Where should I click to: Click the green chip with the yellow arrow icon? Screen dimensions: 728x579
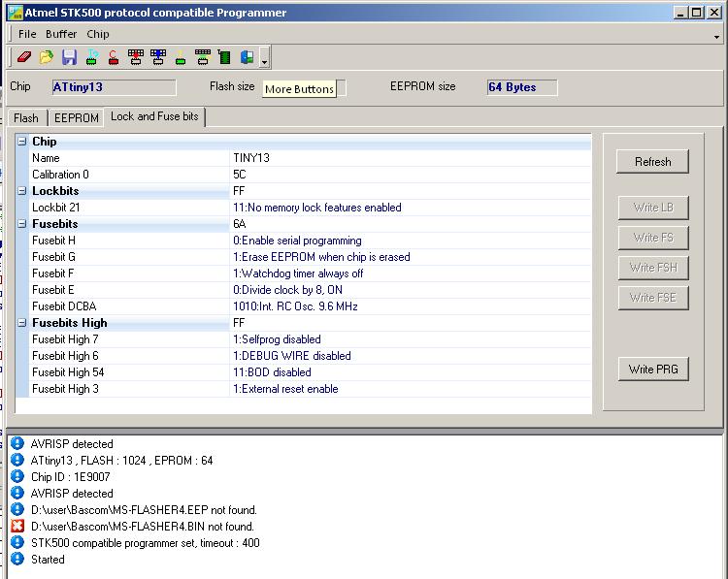[x=181, y=57]
